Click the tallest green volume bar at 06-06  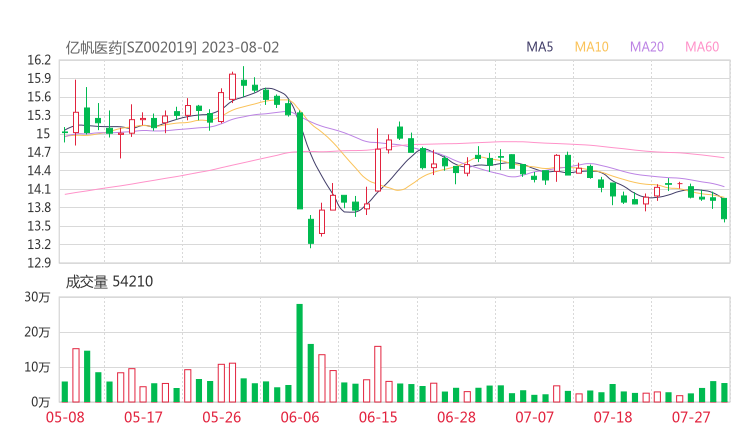point(300,353)
